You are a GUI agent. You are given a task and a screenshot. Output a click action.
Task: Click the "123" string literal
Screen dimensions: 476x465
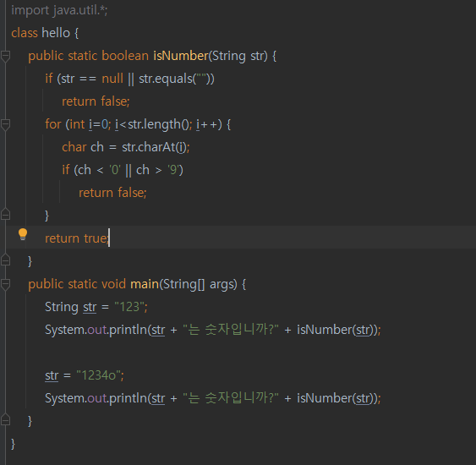(129, 307)
